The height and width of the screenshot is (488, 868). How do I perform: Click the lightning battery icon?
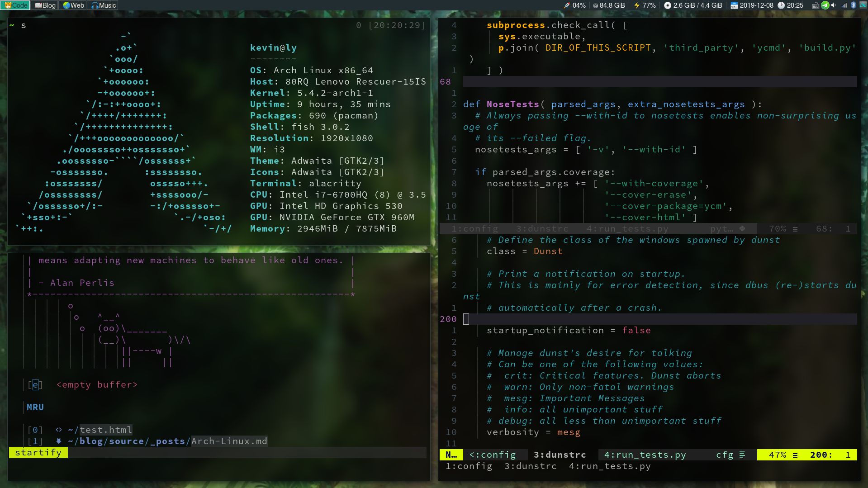coord(637,5)
